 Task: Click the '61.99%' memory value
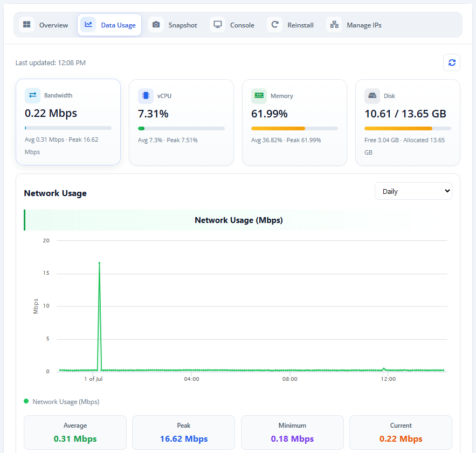pos(270,114)
